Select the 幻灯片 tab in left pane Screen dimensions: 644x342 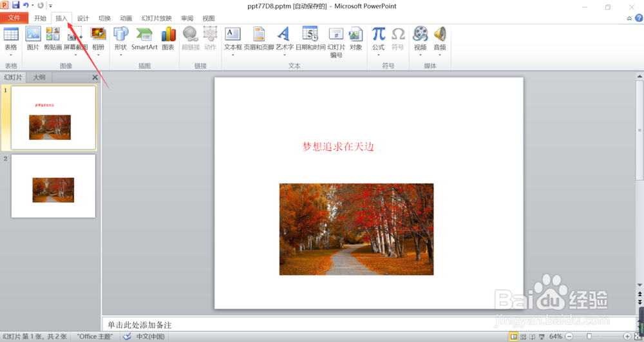tap(13, 77)
